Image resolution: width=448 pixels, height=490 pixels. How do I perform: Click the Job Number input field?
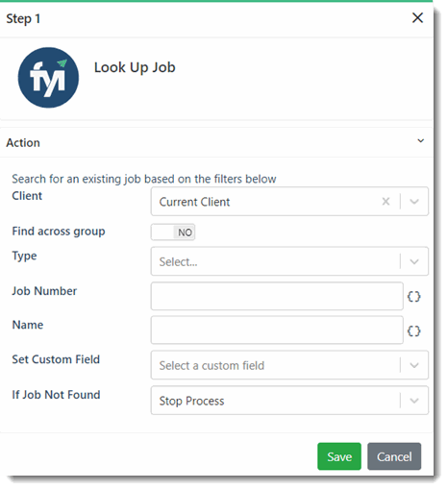coord(277,296)
